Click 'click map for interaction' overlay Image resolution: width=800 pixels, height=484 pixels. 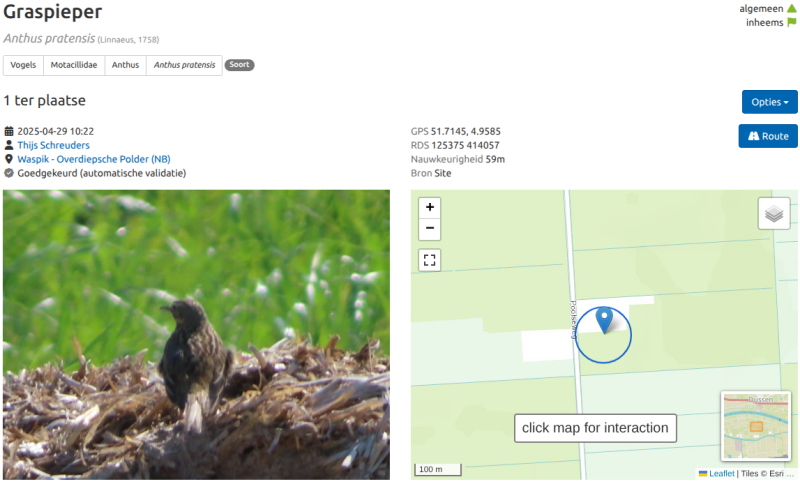point(595,428)
